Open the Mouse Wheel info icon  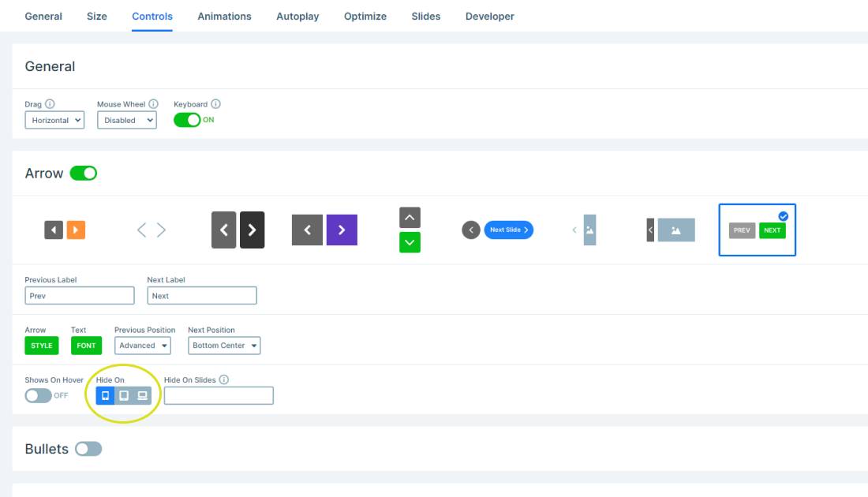pos(153,103)
